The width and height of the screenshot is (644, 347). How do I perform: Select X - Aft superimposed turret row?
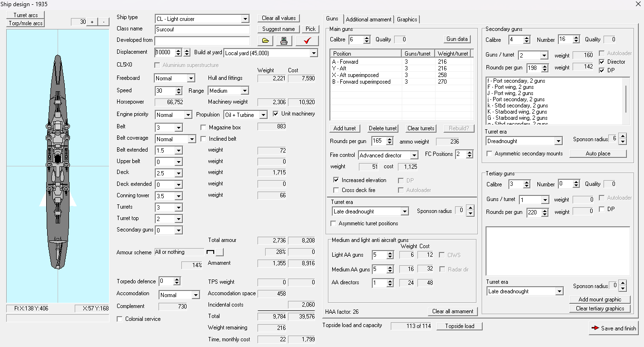pyautogui.click(x=402, y=75)
